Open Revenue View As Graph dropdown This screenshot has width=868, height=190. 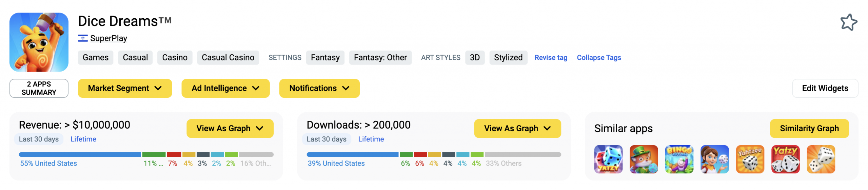coord(230,128)
